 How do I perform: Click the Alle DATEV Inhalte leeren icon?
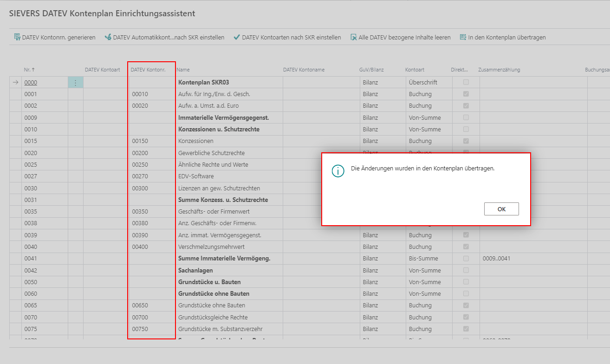tap(353, 37)
